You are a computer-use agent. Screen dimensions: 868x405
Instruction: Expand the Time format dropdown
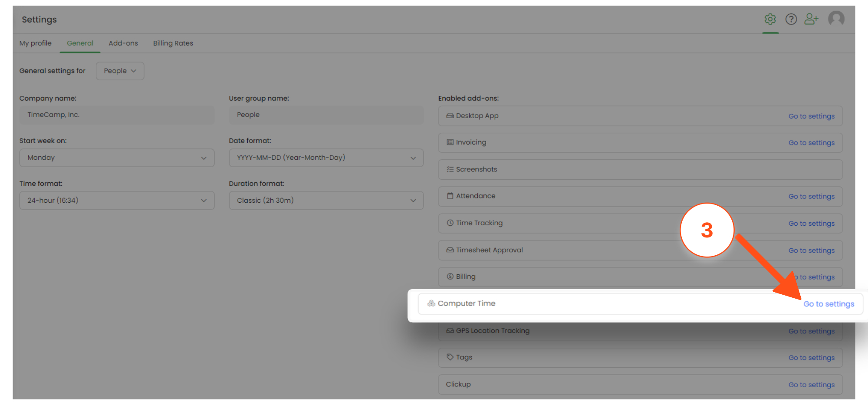[x=117, y=201]
